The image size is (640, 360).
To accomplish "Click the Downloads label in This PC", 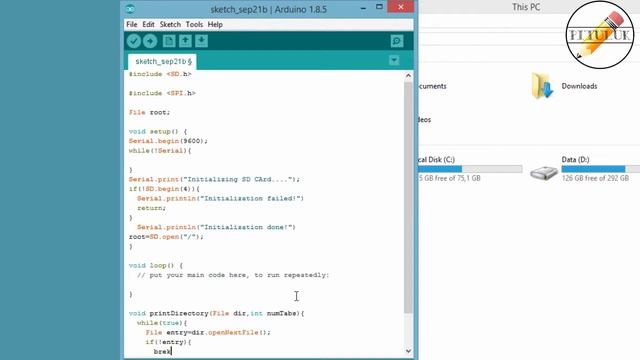I will (579, 86).
